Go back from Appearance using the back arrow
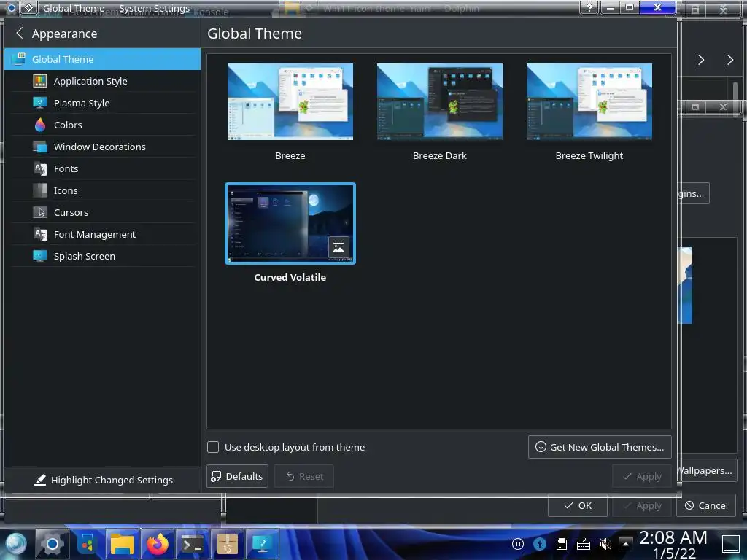The width and height of the screenshot is (747, 560). click(x=20, y=34)
